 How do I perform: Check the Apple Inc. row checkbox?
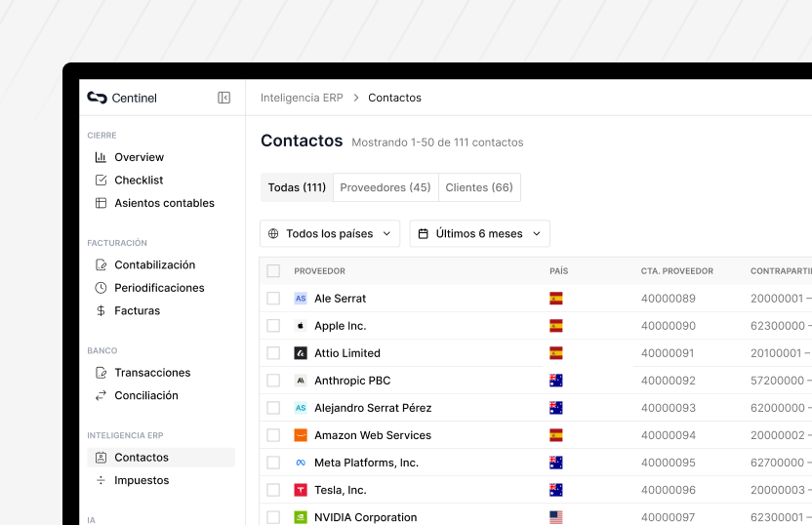[x=273, y=326]
